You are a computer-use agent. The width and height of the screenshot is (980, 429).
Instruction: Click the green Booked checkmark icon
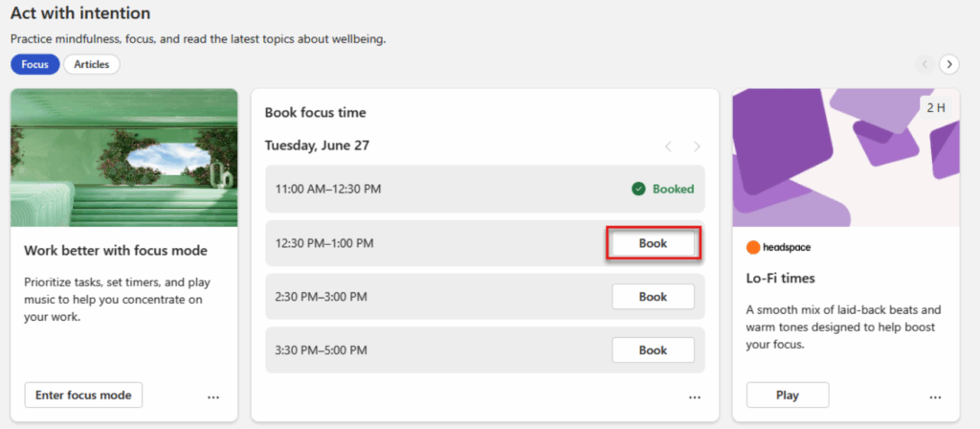point(638,190)
